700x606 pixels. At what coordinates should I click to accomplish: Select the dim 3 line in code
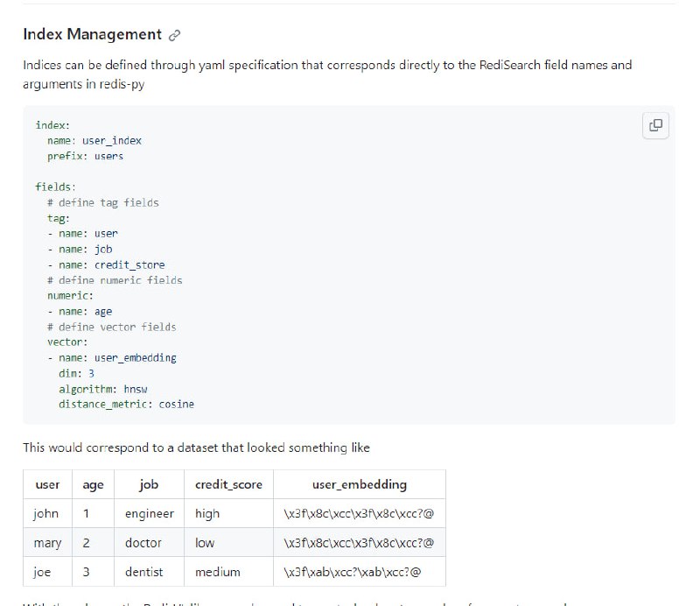point(77,373)
